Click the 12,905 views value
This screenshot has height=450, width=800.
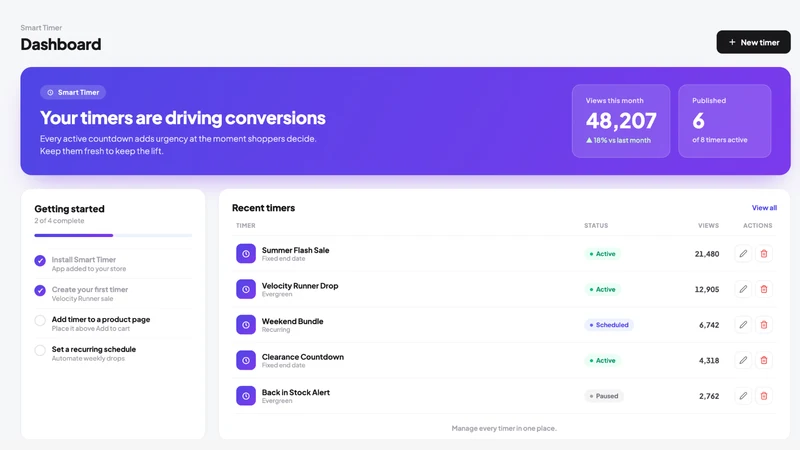707,289
